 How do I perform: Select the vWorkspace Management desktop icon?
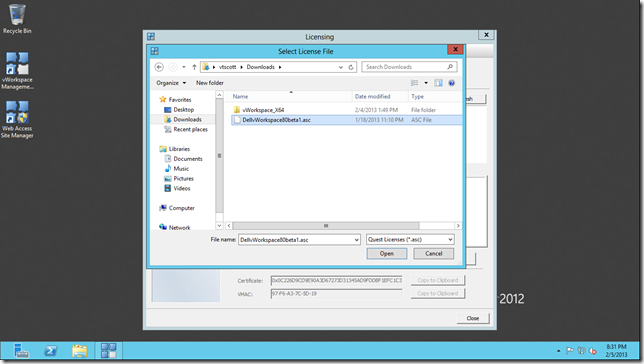17,71
